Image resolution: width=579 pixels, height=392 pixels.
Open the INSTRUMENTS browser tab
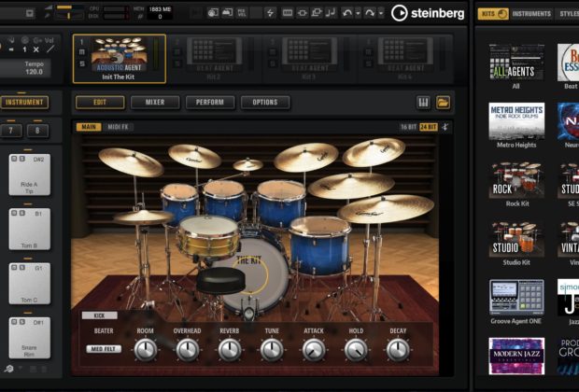pos(531,14)
